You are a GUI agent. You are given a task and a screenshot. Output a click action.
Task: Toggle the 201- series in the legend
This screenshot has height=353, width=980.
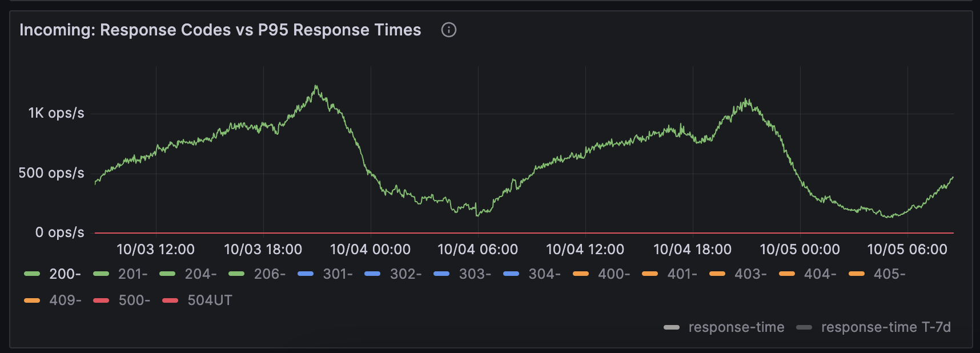(132, 274)
